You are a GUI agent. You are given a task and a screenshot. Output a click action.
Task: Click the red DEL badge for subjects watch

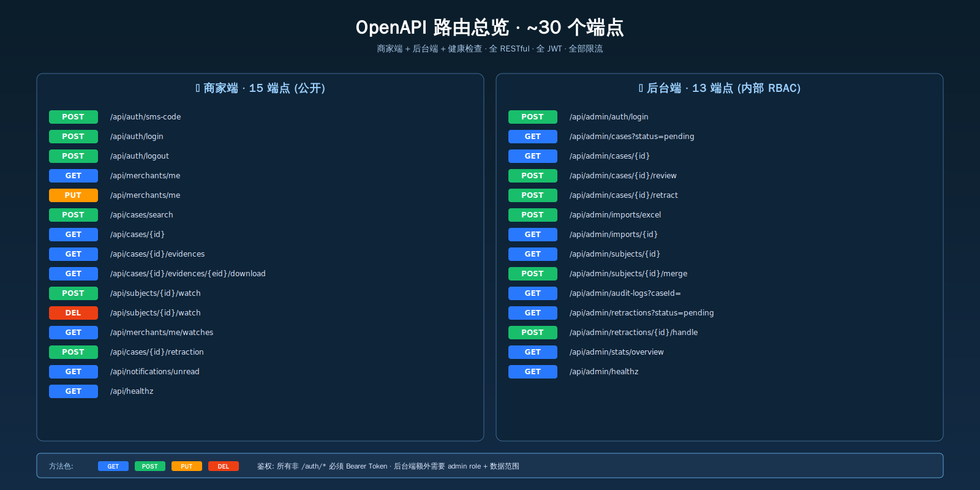tap(73, 313)
